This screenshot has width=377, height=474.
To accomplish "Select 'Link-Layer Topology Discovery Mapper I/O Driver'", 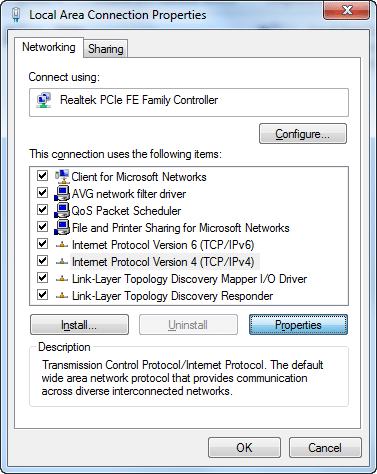I will click(x=189, y=279).
